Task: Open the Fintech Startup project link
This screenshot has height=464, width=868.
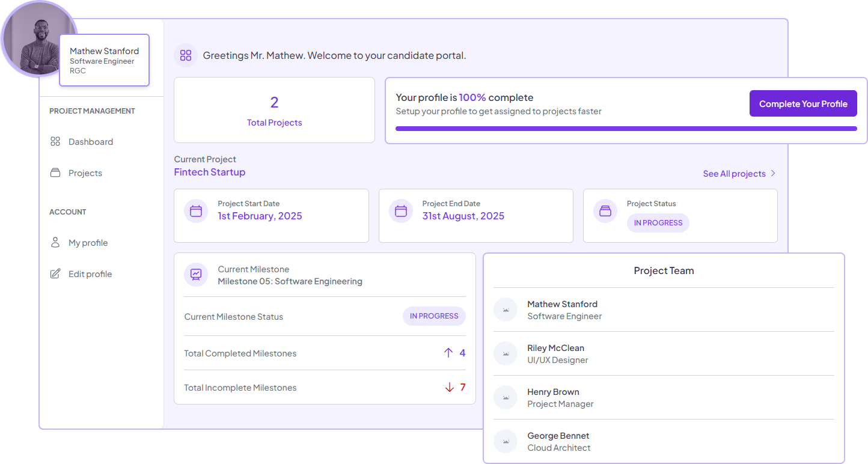Action: point(210,172)
